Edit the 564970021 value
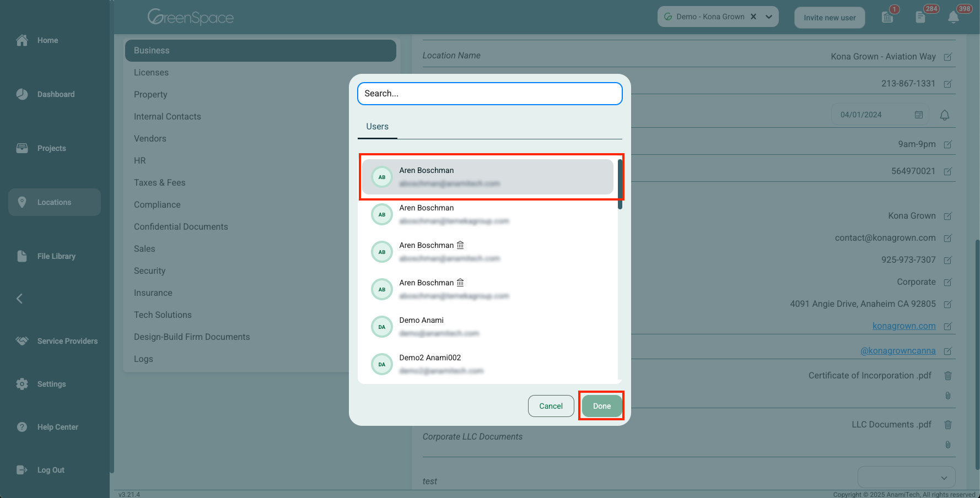Screen dimensions: 980x498 click(x=948, y=171)
